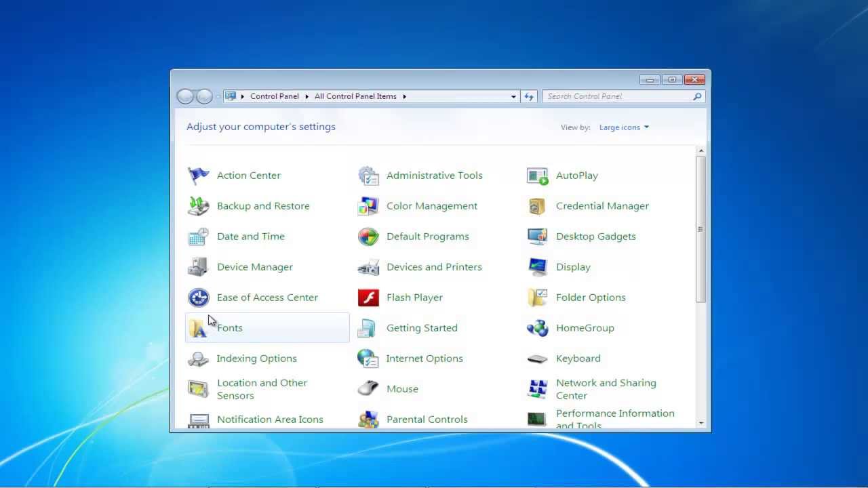Click the Devices and Printers icon

pos(368,267)
